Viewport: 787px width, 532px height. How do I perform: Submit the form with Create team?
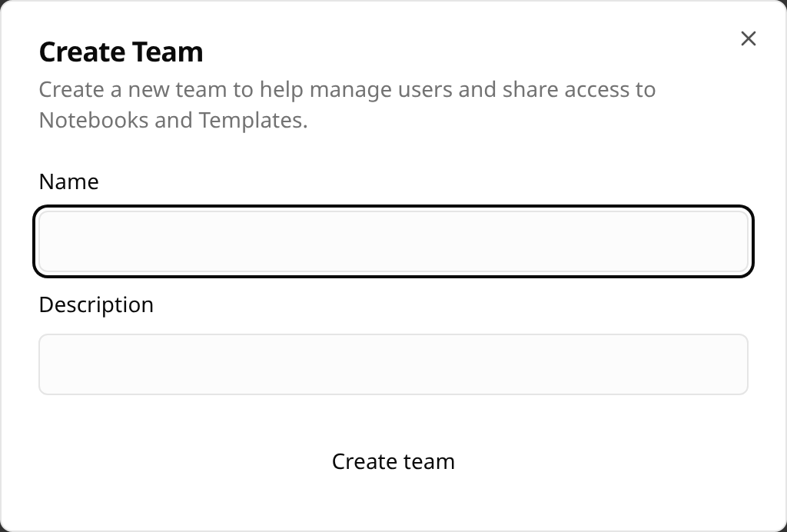pos(393,461)
